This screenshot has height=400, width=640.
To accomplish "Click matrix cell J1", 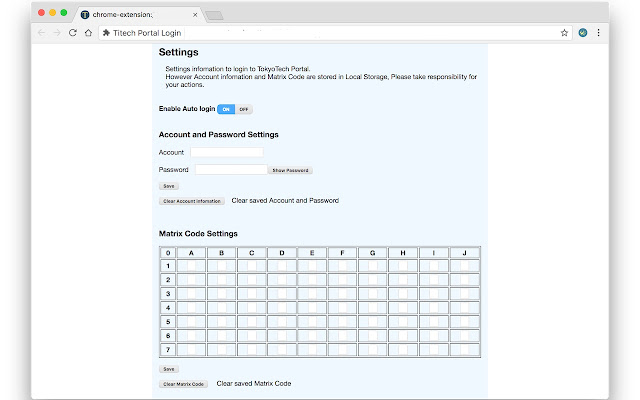I will (x=464, y=266).
